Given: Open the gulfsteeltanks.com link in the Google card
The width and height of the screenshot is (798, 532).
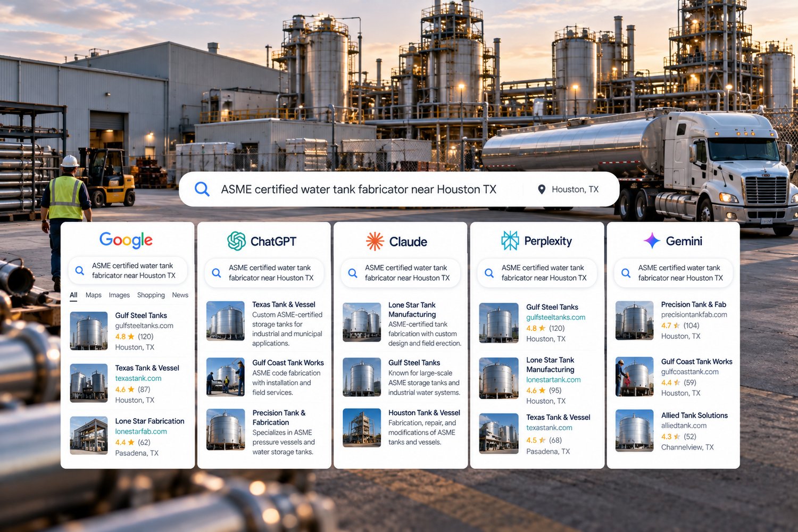Looking at the screenshot, I should click(144, 326).
